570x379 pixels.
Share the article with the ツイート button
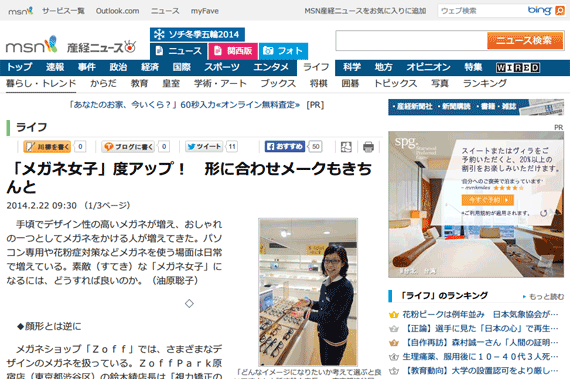pyautogui.click(x=204, y=146)
